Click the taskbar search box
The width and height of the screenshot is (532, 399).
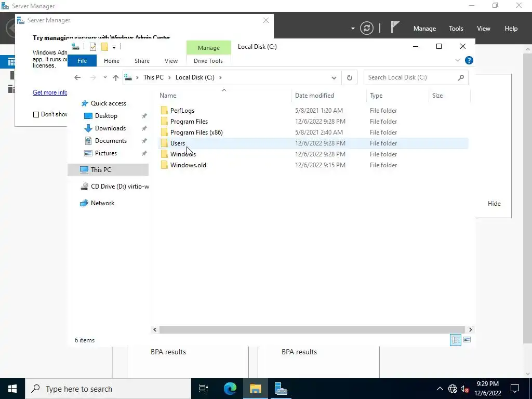click(x=108, y=389)
